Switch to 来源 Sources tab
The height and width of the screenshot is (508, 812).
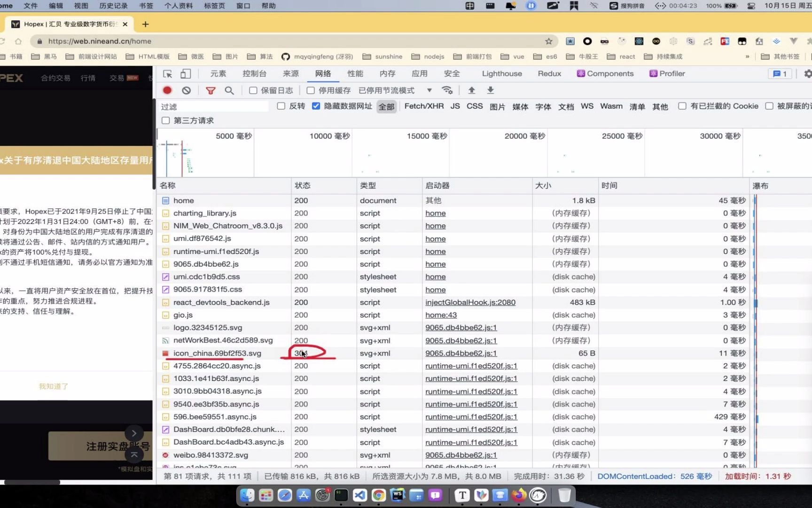pos(291,74)
